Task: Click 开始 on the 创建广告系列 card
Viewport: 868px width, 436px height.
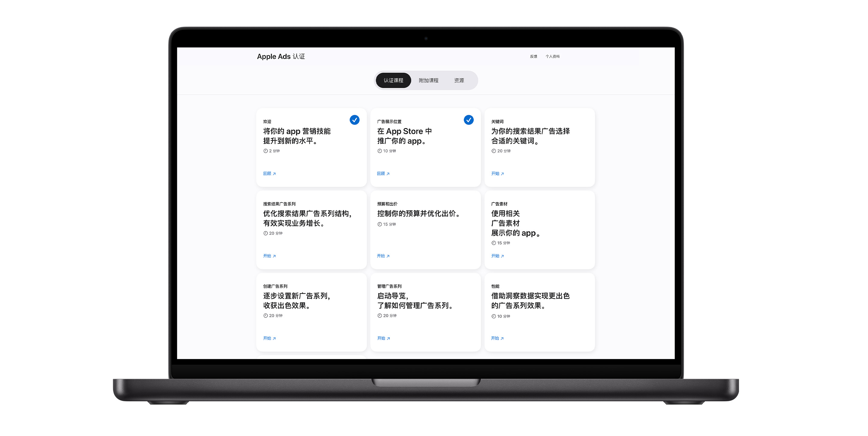Action: click(269, 338)
